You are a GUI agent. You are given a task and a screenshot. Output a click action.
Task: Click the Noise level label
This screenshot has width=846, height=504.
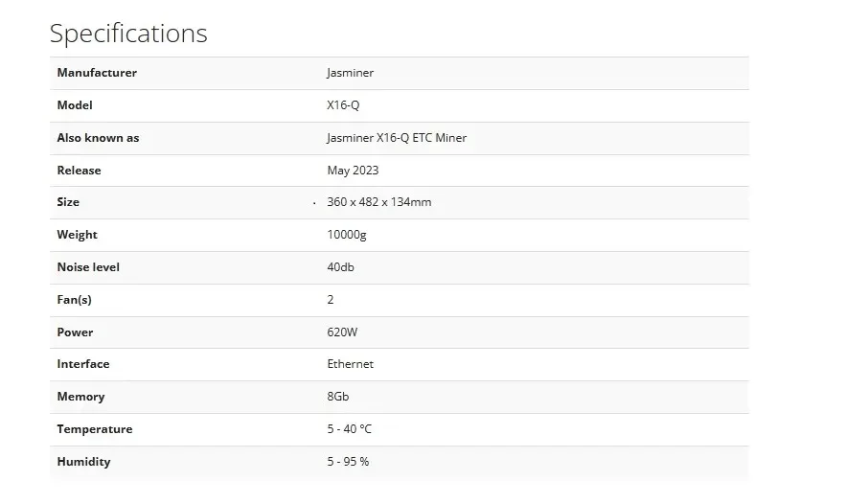tap(88, 267)
